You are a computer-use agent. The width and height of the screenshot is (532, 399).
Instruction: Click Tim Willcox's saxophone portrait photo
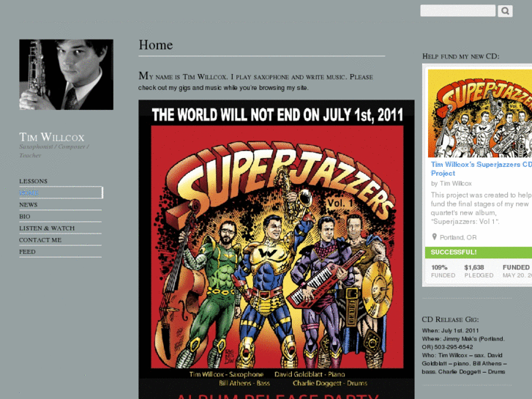66,75
